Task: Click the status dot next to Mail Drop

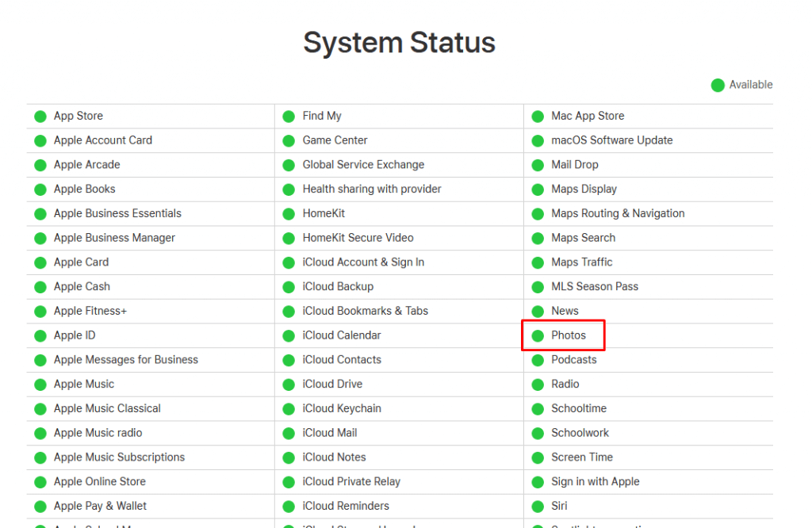Action: tap(538, 165)
